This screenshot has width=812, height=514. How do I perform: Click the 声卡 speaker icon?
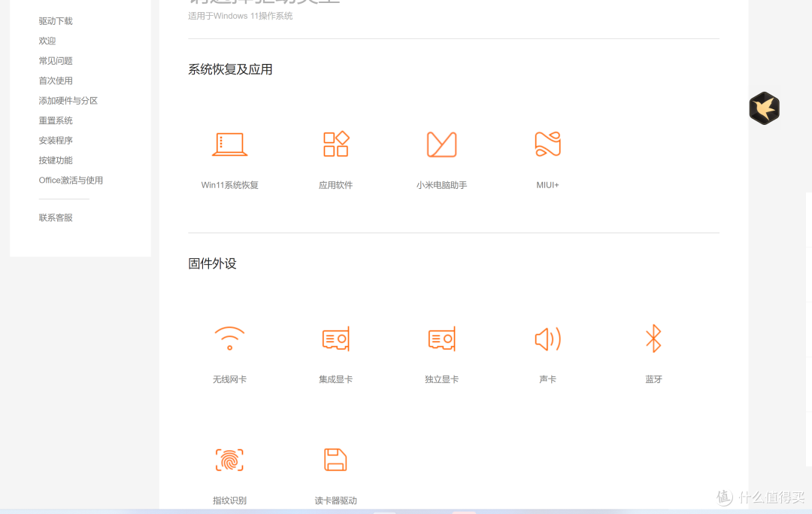pyautogui.click(x=548, y=339)
